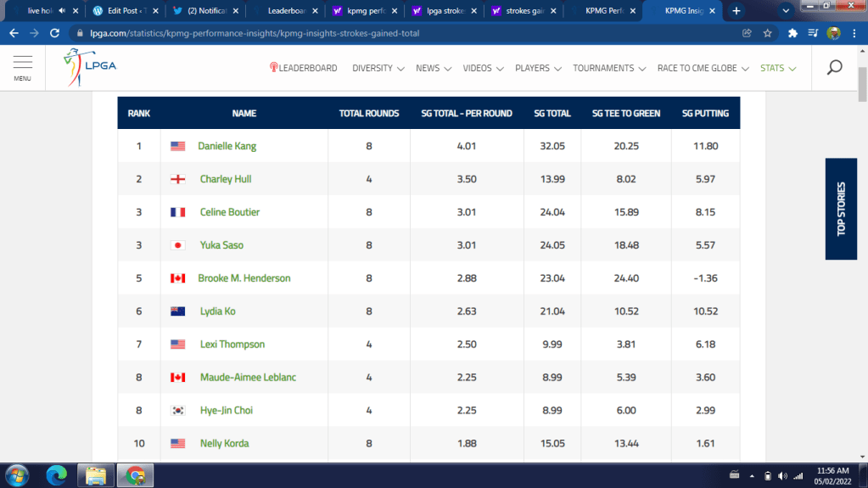Open Danielle Kang's player link
The image size is (868, 488).
click(x=227, y=146)
